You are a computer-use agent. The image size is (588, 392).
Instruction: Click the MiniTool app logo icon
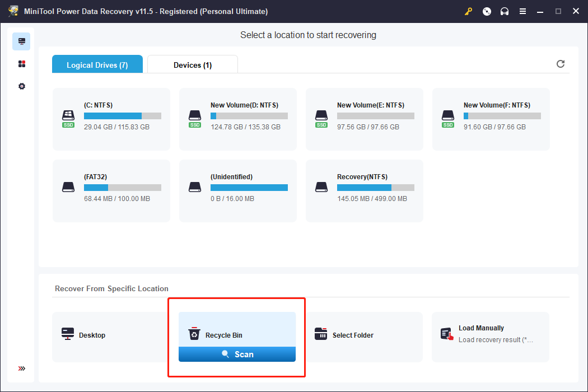pyautogui.click(x=13, y=11)
